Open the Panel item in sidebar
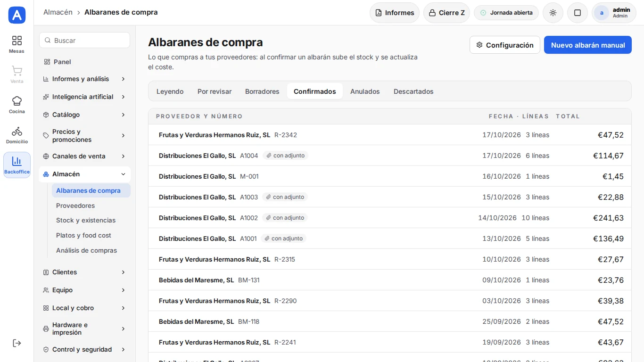The height and width of the screenshot is (362, 644). pos(84,62)
